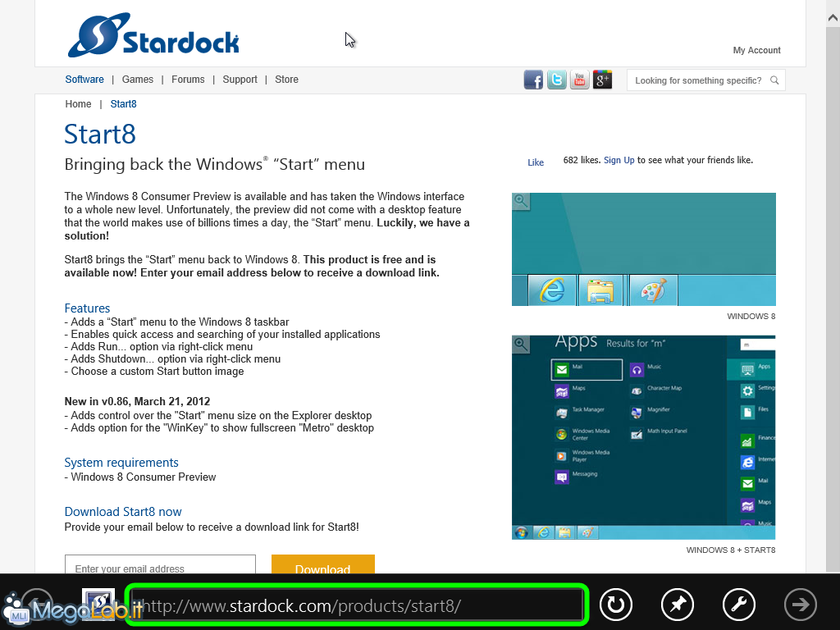Open Stardock's Google+ page icon
Image resolution: width=840 pixels, height=630 pixels.
pyautogui.click(x=602, y=80)
